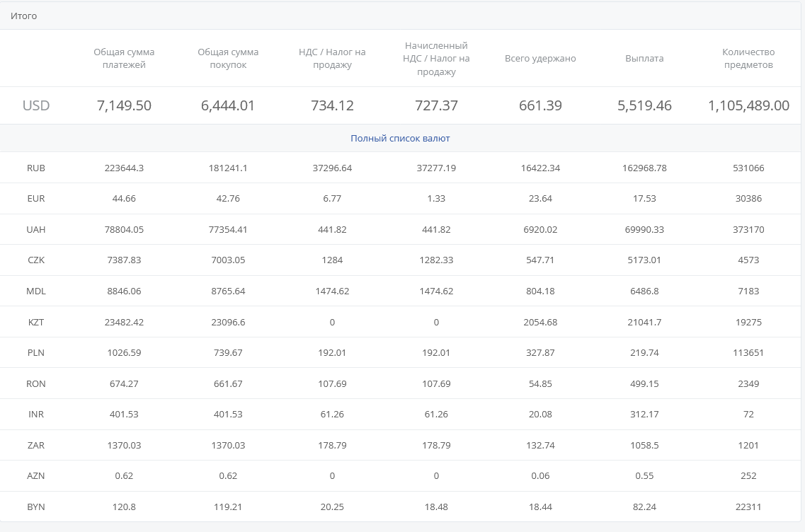805x532 pixels.
Task: Click the "Общая сумма покупок" column header
Action: (228, 59)
